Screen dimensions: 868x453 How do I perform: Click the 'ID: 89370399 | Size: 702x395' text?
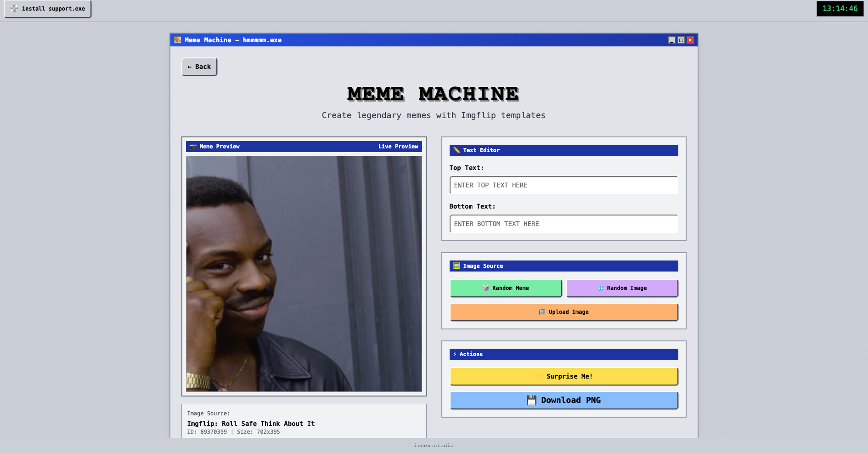pos(233,432)
